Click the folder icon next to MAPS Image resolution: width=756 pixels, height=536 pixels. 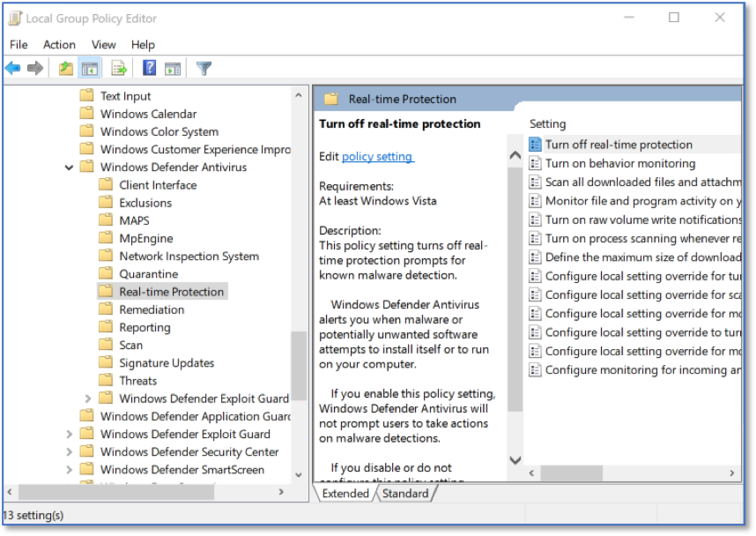(106, 220)
